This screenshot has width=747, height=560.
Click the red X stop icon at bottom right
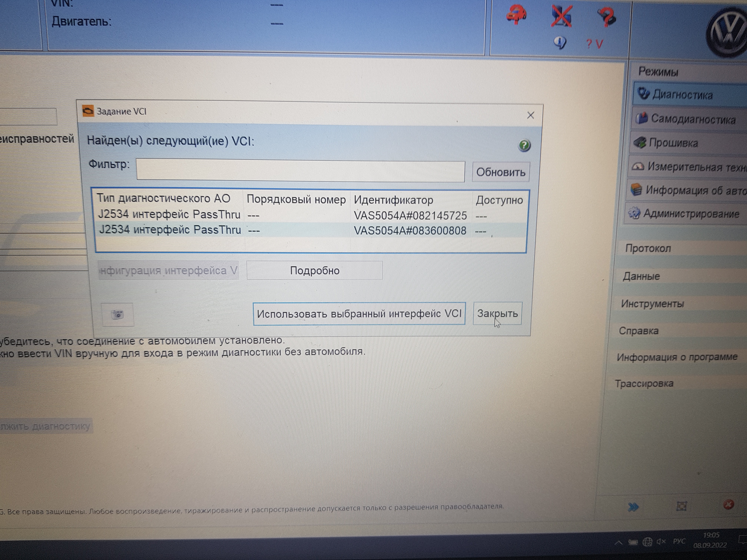tap(728, 505)
